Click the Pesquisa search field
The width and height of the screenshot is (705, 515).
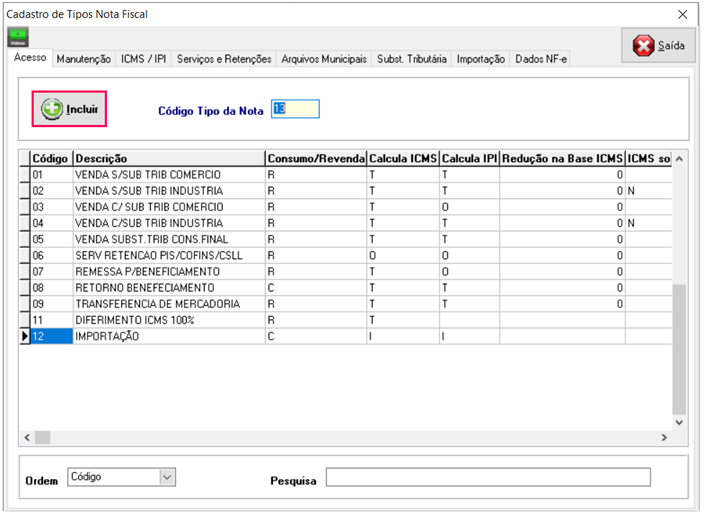point(487,476)
